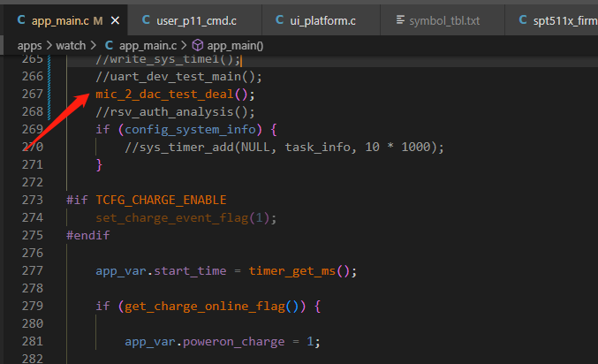Click the C file icon on app_main.c tab
Viewport: 598px width, 364px height.
[21, 20]
